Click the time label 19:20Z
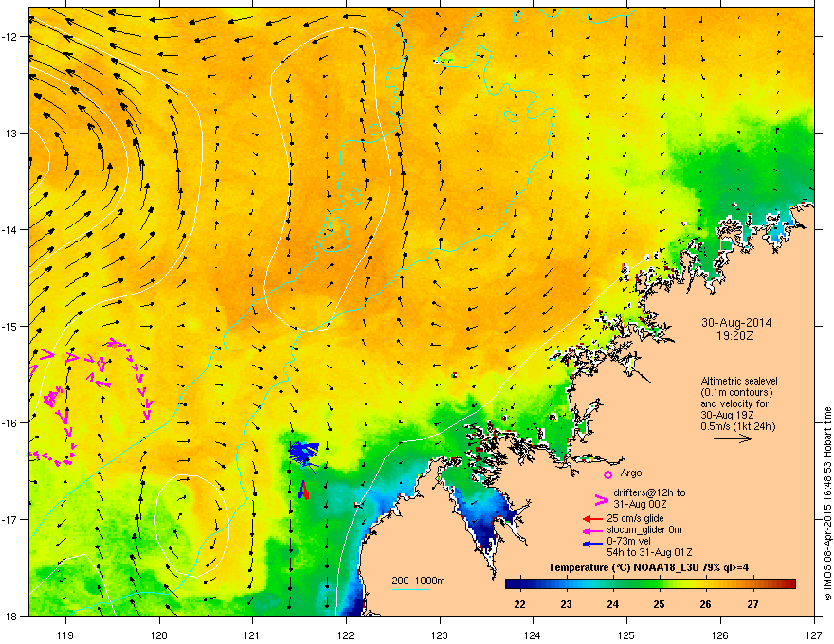The height and width of the screenshot is (644, 834). [735, 336]
